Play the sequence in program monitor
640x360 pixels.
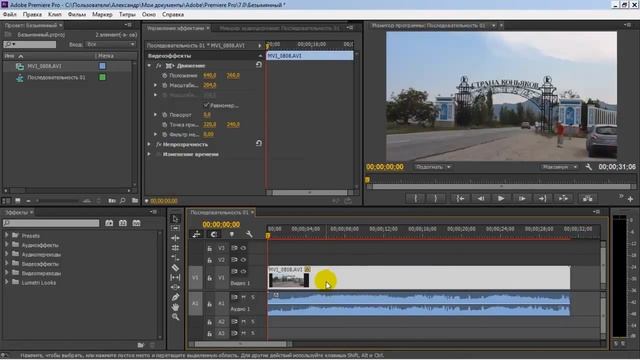[x=501, y=199]
